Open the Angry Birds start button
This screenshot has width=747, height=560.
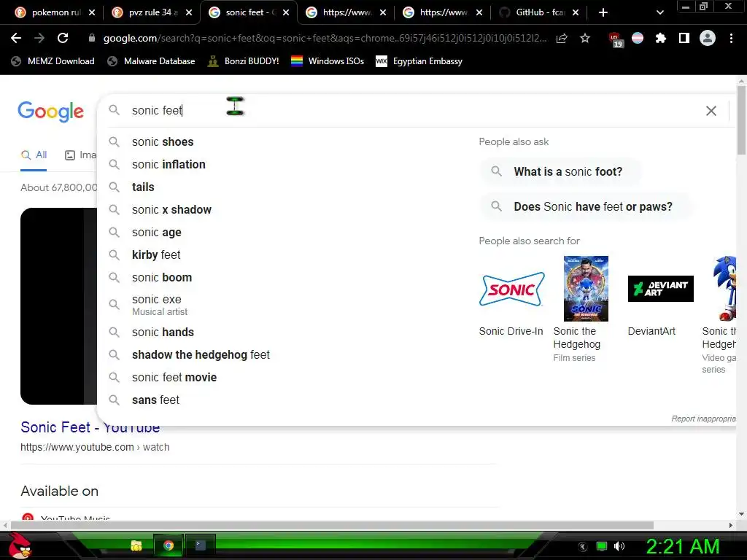point(18,546)
